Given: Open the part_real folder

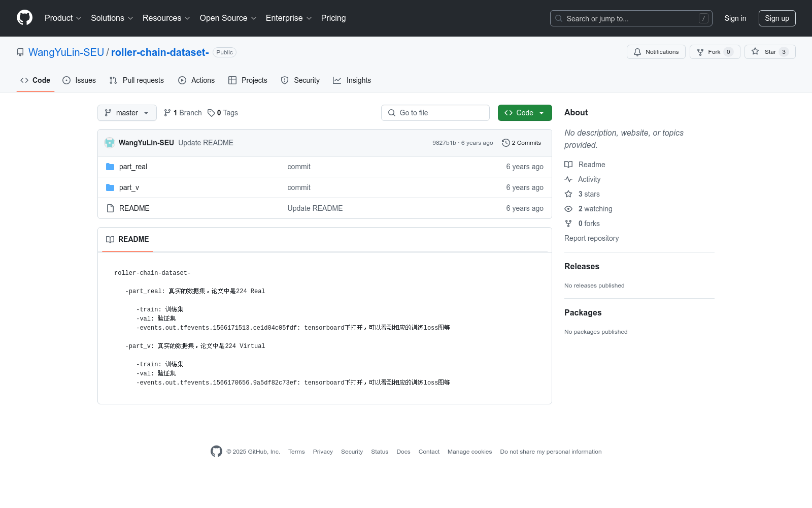Looking at the screenshot, I should click(x=133, y=167).
